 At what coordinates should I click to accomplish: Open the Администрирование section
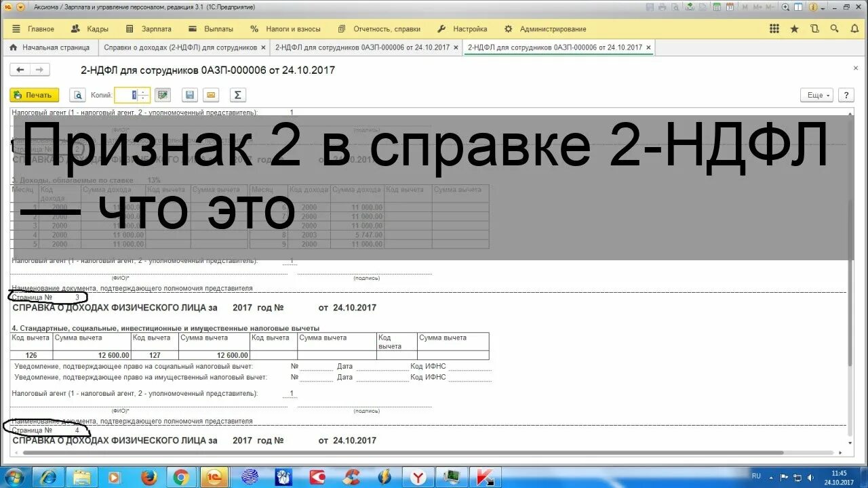pos(545,29)
